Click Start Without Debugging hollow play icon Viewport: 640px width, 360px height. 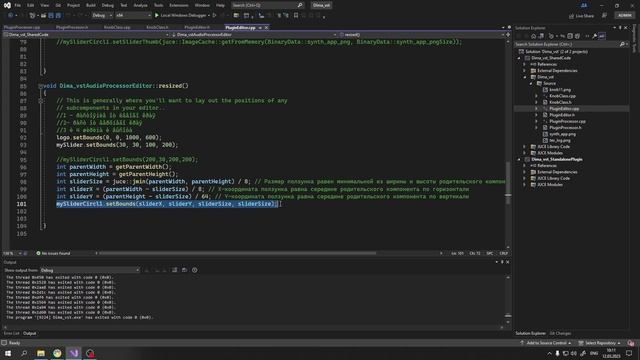click(x=214, y=16)
